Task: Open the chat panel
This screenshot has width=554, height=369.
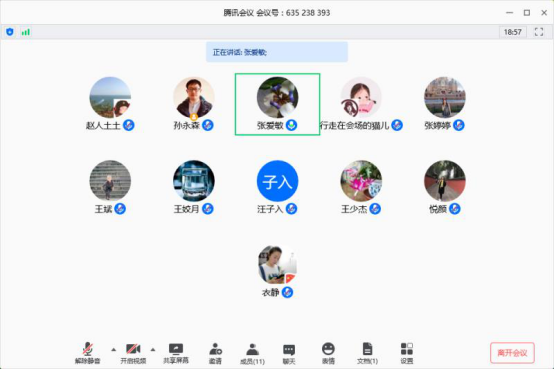Action: tap(289, 353)
